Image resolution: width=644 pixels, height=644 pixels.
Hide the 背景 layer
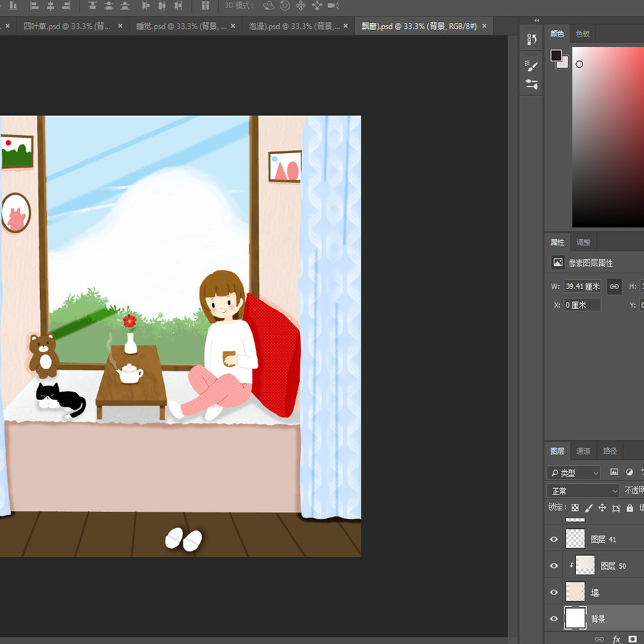pos(554,618)
